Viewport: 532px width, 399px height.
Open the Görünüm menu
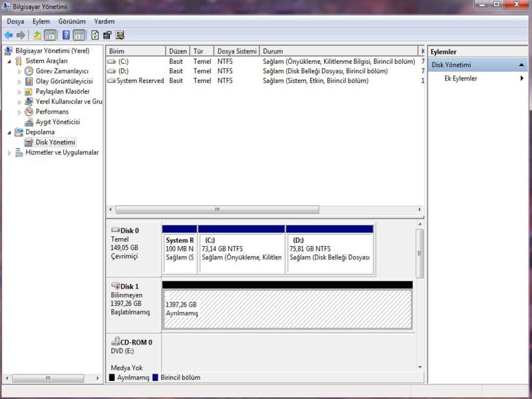72,21
